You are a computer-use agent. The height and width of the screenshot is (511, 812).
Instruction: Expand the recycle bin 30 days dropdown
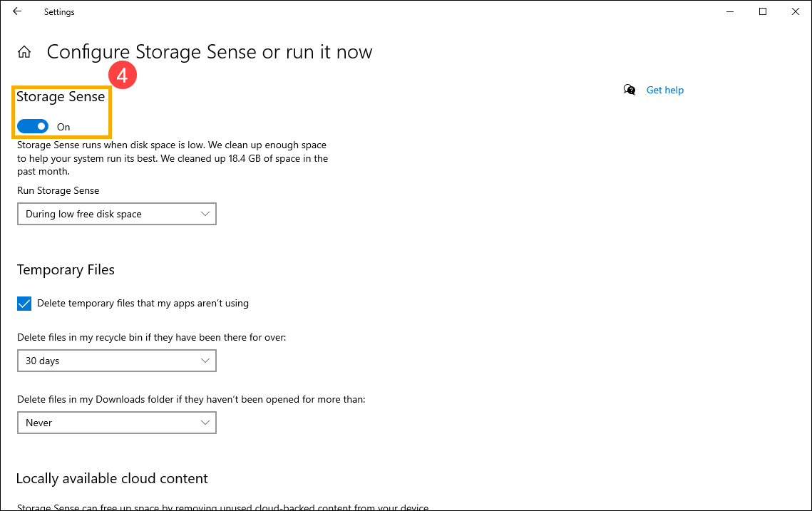pos(116,361)
